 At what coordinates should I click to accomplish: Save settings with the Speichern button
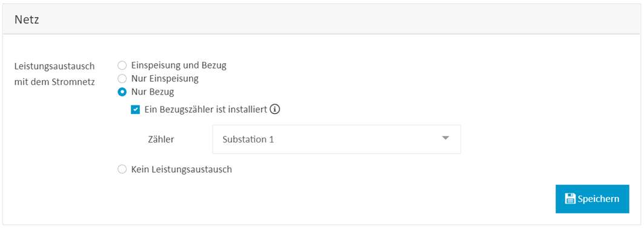click(593, 199)
